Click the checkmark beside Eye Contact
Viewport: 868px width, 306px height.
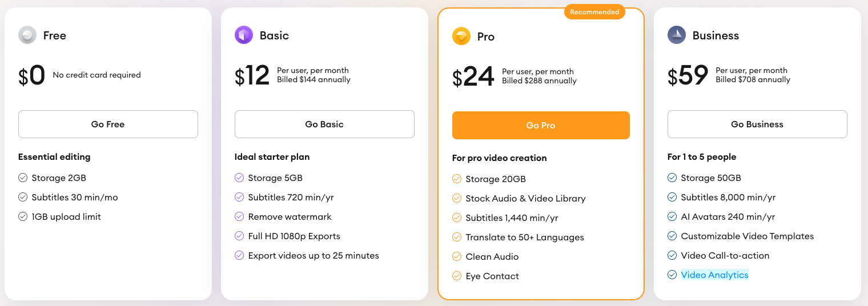click(457, 276)
